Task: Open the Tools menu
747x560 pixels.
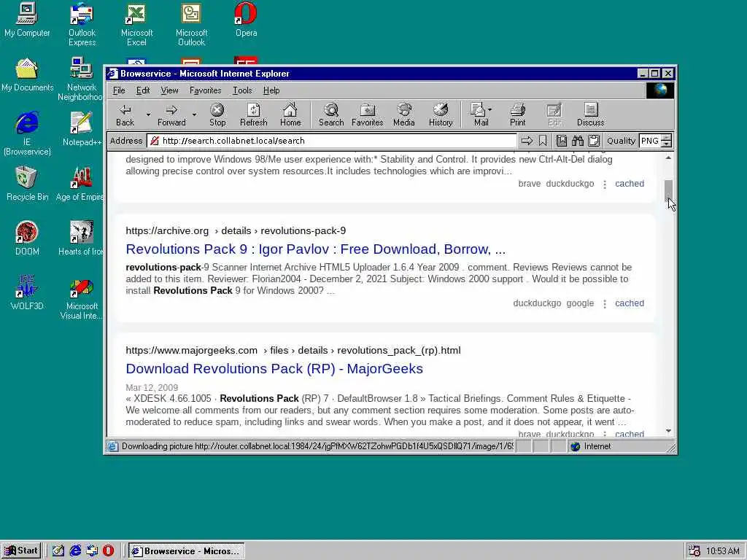Action: (x=242, y=90)
